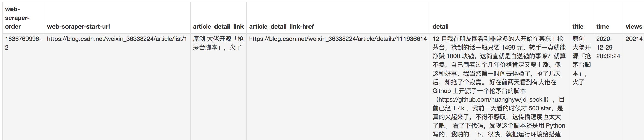The width and height of the screenshot is (644, 140).
Task: Click the views cell showing 20214
Action: 634,39
